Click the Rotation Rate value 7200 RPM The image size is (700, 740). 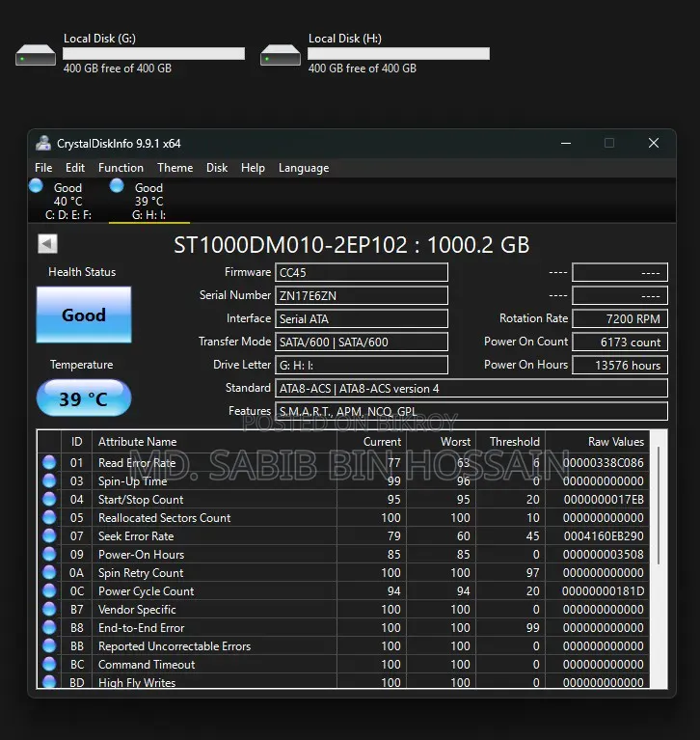(x=620, y=318)
